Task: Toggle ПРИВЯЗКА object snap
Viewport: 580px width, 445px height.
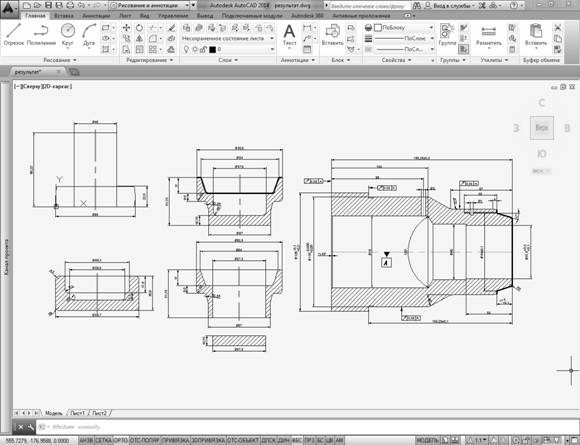Action: [x=176, y=441]
